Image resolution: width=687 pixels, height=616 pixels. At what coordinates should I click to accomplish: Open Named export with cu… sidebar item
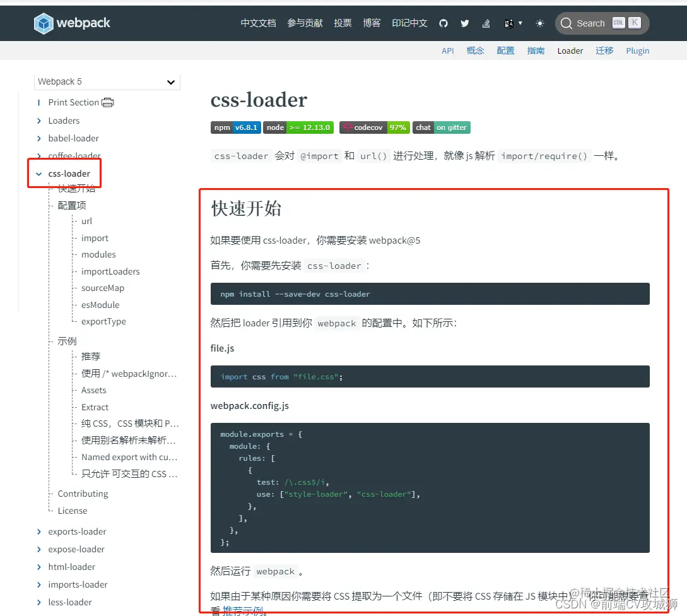[129, 458]
